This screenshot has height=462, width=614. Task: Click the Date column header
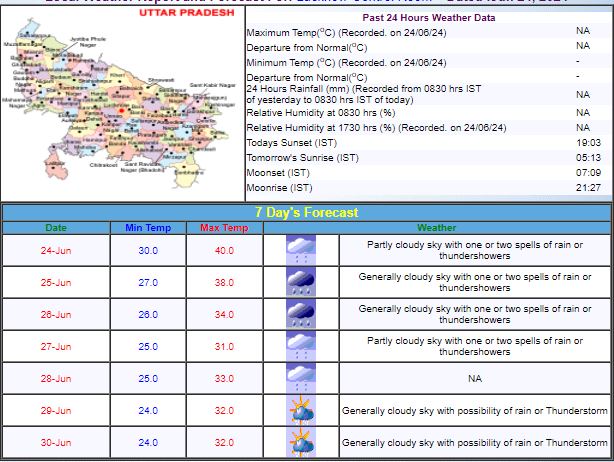click(57, 228)
